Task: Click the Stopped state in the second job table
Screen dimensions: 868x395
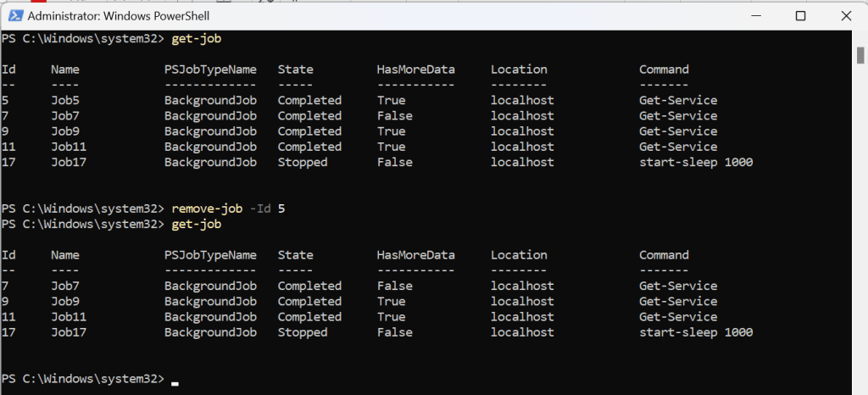Action: click(302, 332)
